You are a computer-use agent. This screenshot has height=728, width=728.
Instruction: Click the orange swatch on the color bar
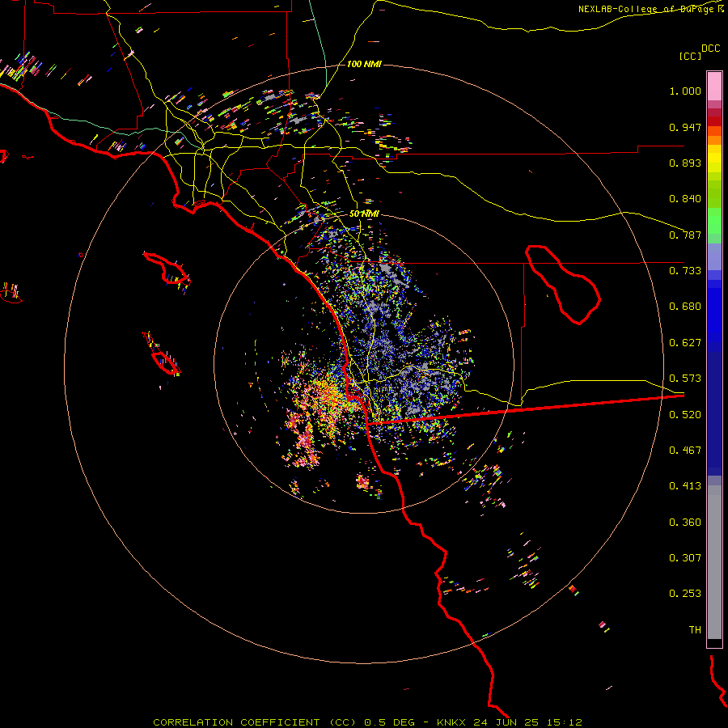(714, 140)
